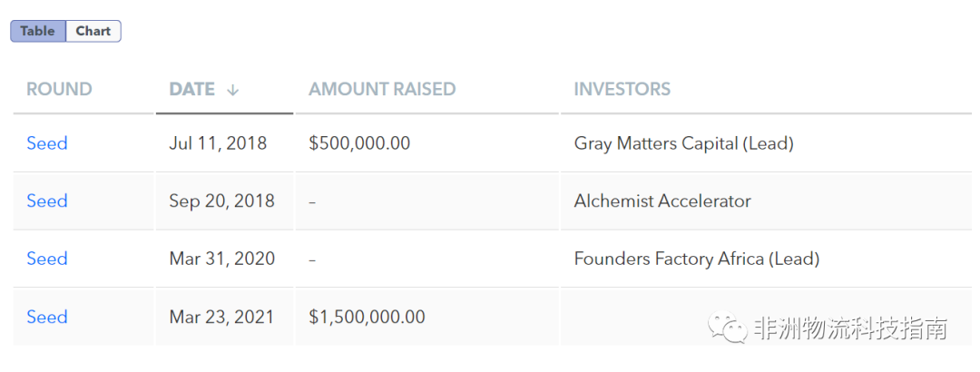The image size is (980, 372).
Task: Switch to the Chart view tab
Action: [93, 31]
